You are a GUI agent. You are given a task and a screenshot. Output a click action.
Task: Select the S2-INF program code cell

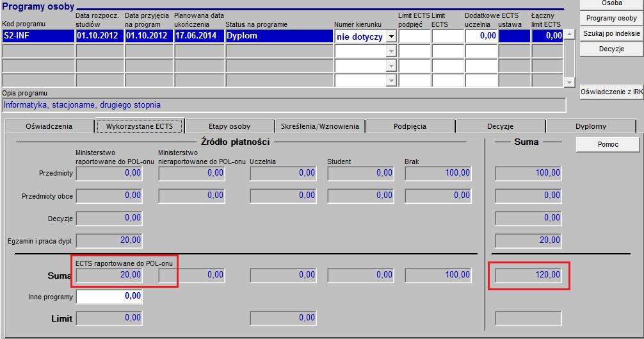pyautogui.click(x=38, y=36)
